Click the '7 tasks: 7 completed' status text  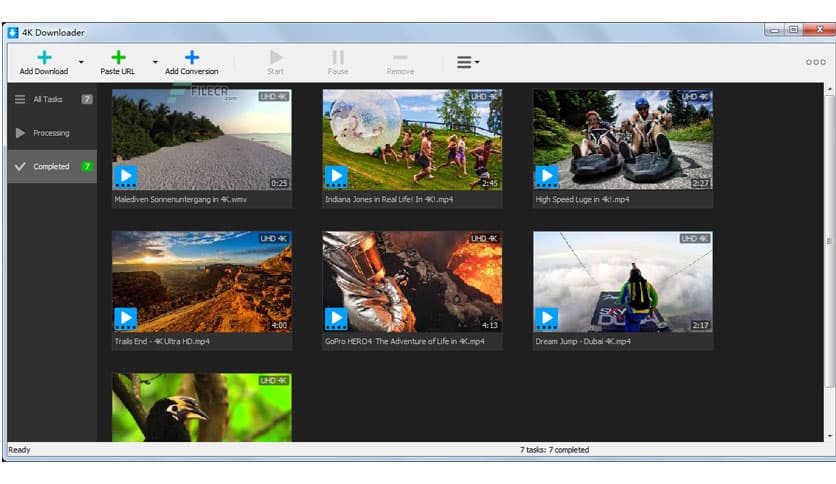[x=554, y=450]
